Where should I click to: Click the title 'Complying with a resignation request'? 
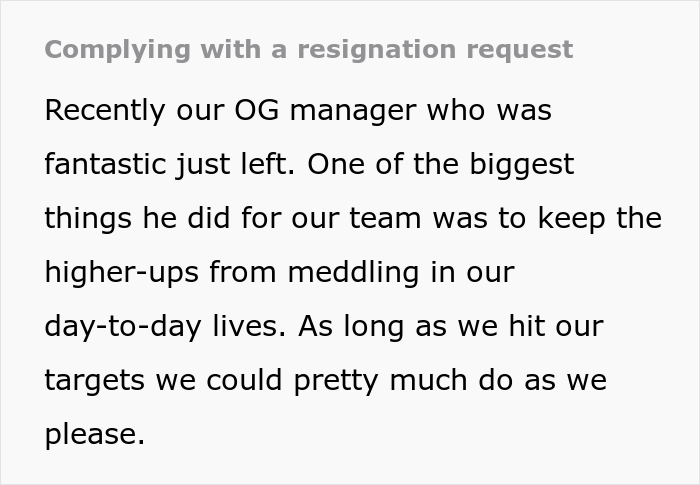pyautogui.click(x=308, y=49)
